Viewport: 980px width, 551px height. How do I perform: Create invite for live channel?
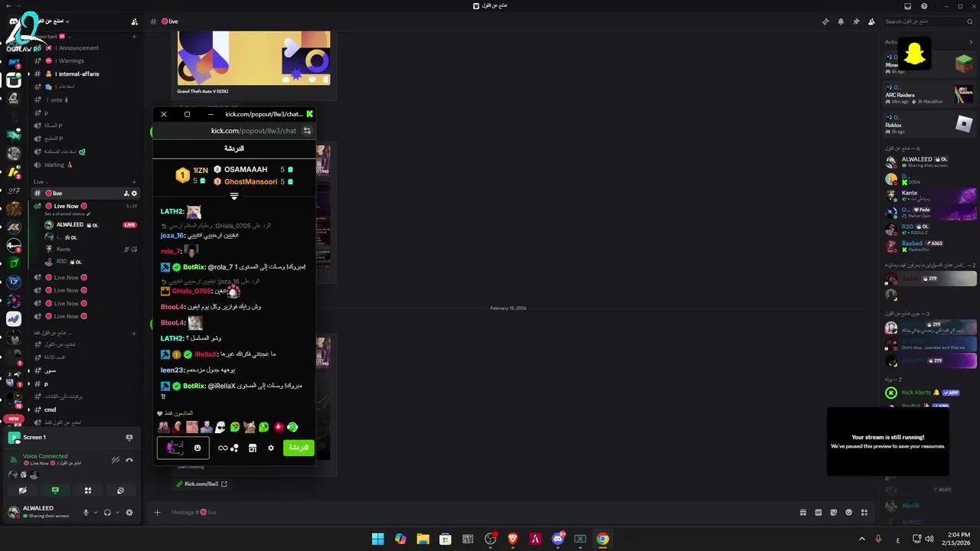[x=126, y=194]
